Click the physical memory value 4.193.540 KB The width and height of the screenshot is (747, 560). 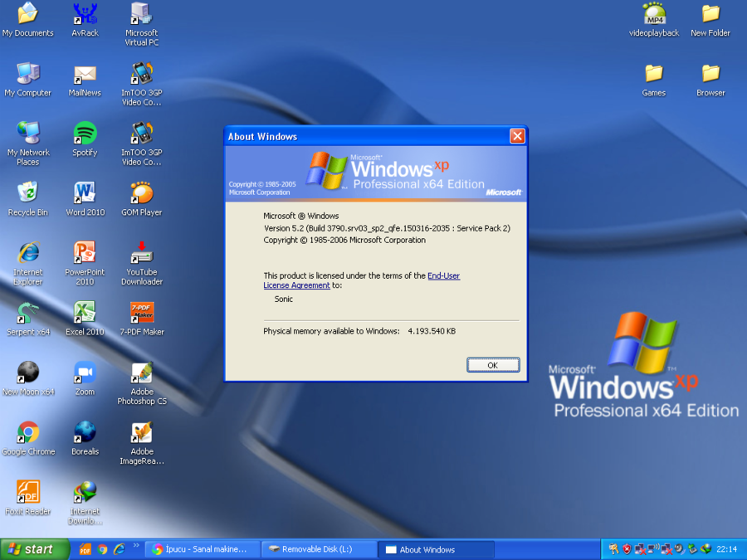click(x=432, y=331)
